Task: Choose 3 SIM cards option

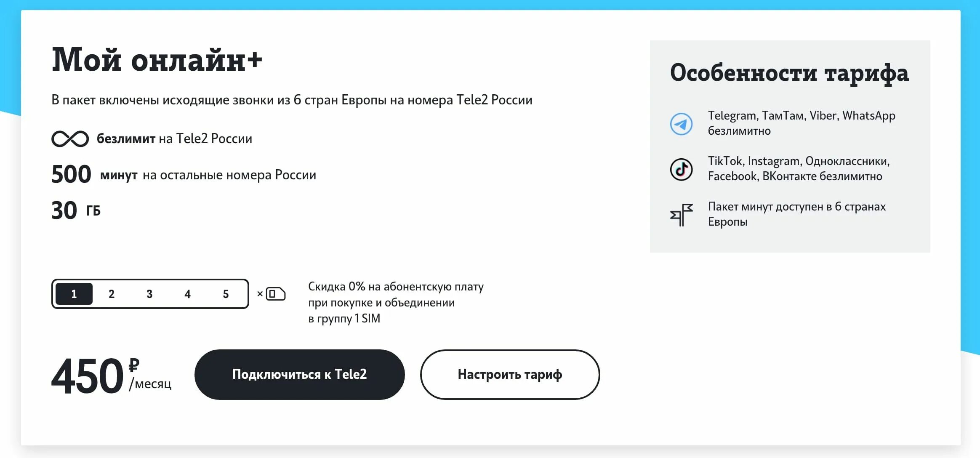Action: point(149,294)
